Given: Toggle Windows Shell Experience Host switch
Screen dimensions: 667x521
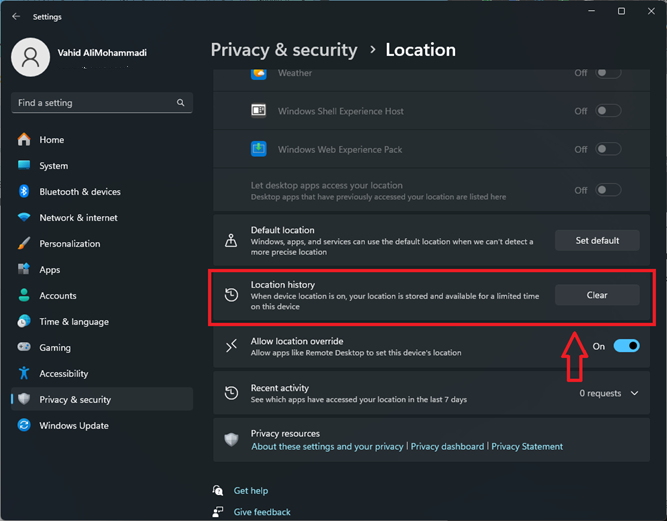Looking at the screenshot, I should (608, 111).
